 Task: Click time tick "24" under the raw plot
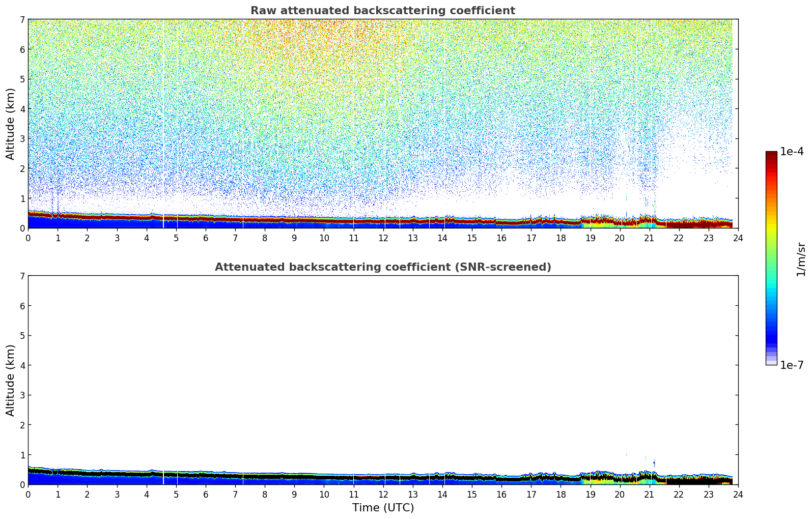click(738, 238)
